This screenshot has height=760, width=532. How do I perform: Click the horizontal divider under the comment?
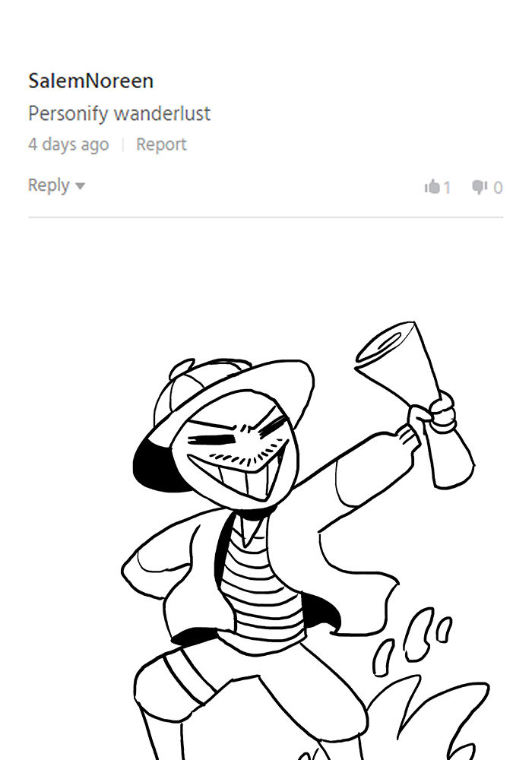coord(265,217)
